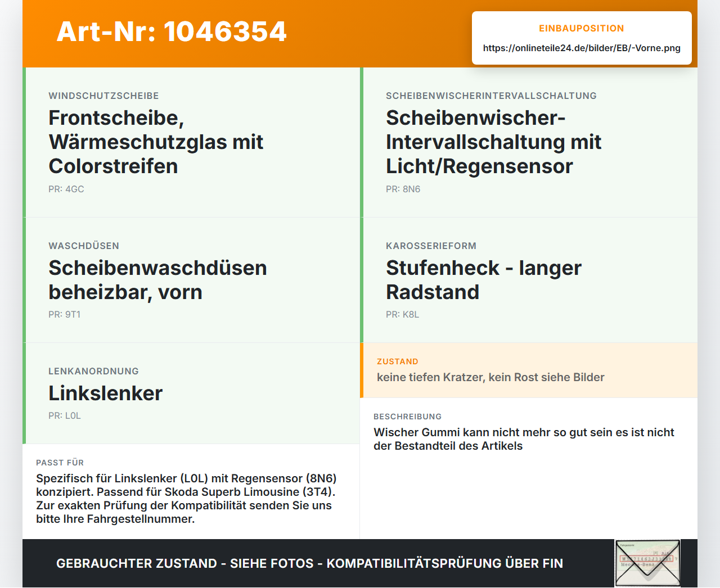Screen dimensions: 720x588
Task: Click the GEBRAUCHTER ZUSTAND footer banner text
Action: (x=309, y=564)
